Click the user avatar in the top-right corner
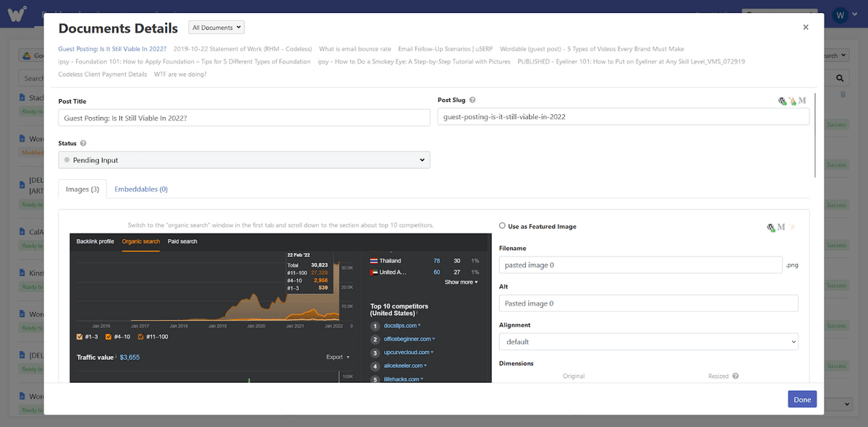868x427 pixels. 840,14
